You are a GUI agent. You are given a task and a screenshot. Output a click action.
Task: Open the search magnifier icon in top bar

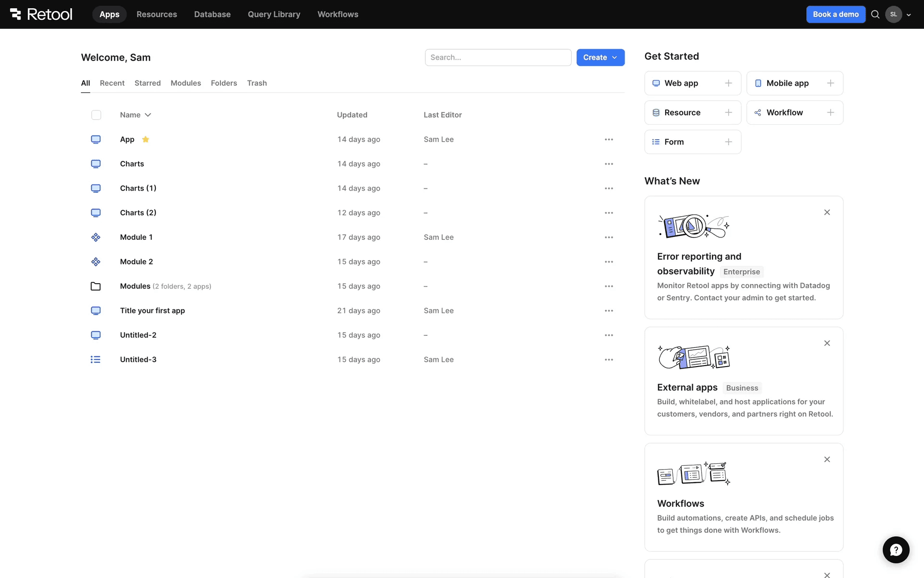(x=875, y=14)
